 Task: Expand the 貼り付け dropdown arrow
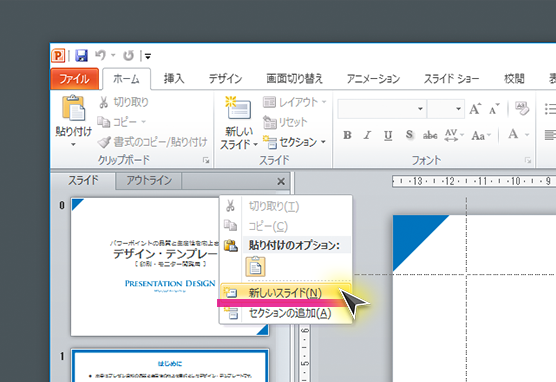pos(73,144)
